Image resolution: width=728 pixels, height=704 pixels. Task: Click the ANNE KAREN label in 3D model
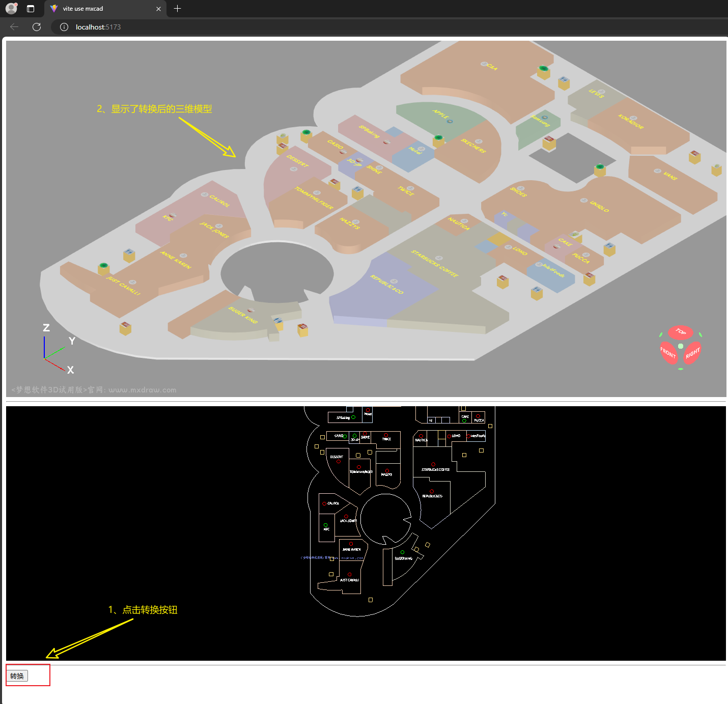[176, 260]
